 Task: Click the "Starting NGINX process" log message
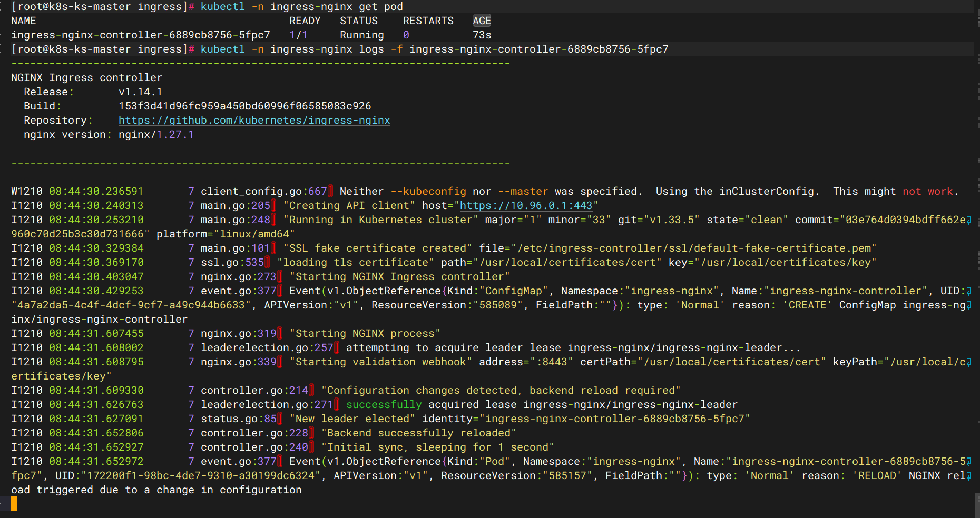click(365, 334)
